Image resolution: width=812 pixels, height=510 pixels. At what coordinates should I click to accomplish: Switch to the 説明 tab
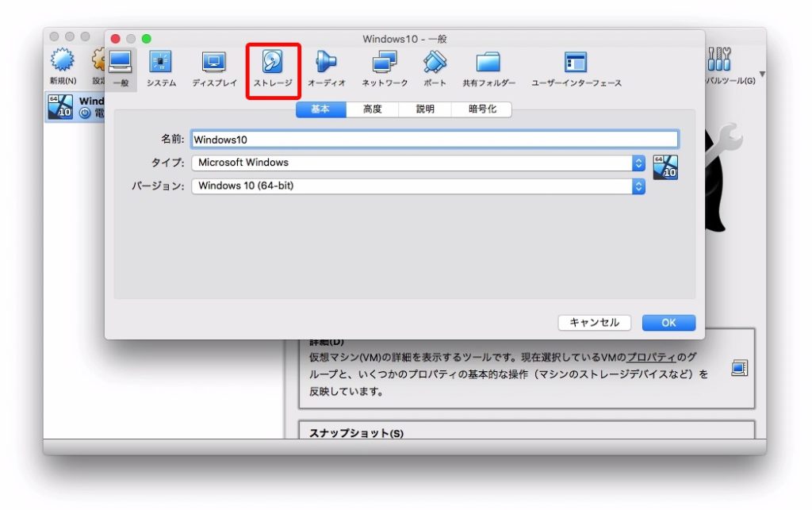(425, 109)
